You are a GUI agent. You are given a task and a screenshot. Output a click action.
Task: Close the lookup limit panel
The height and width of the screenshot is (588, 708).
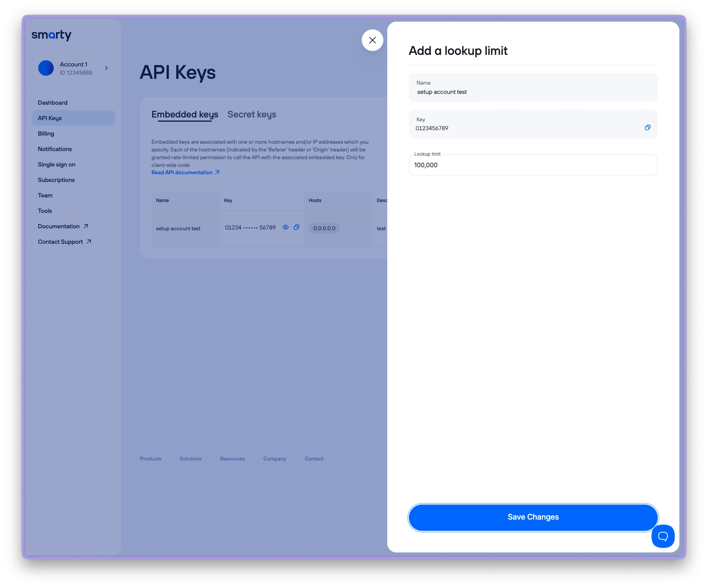(x=372, y=40)
